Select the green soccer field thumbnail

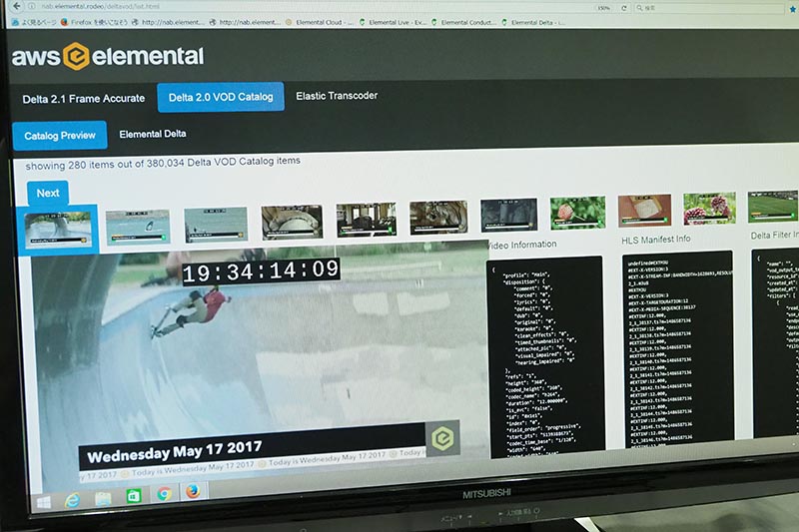771,206
